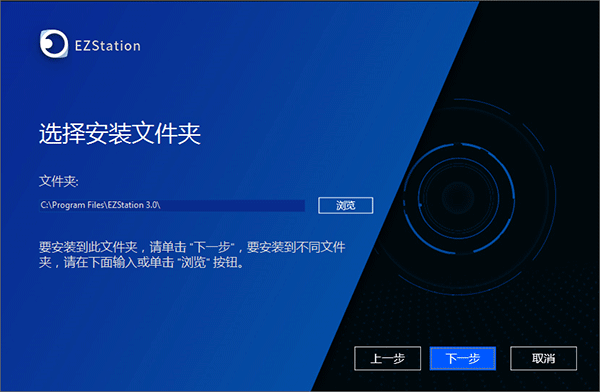The image size is (600, 392).
Task: Continue with the 下一步 button
Action: [463, 358]
